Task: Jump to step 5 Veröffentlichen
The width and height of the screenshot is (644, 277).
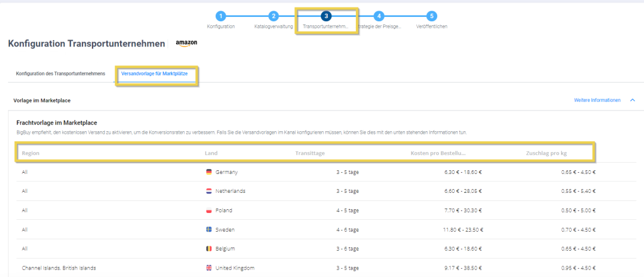Action: coord(431,16)
